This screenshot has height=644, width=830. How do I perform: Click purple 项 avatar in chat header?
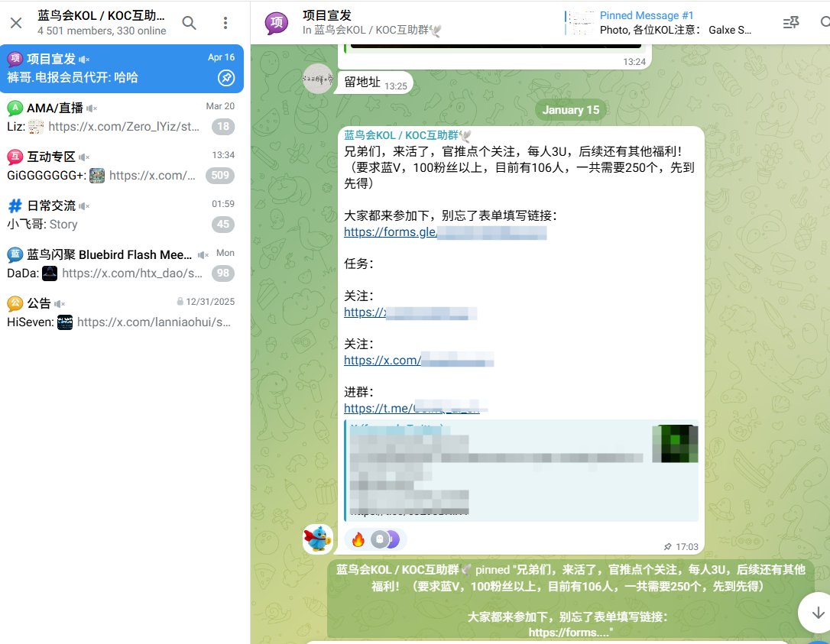click(x=277, y=23)
